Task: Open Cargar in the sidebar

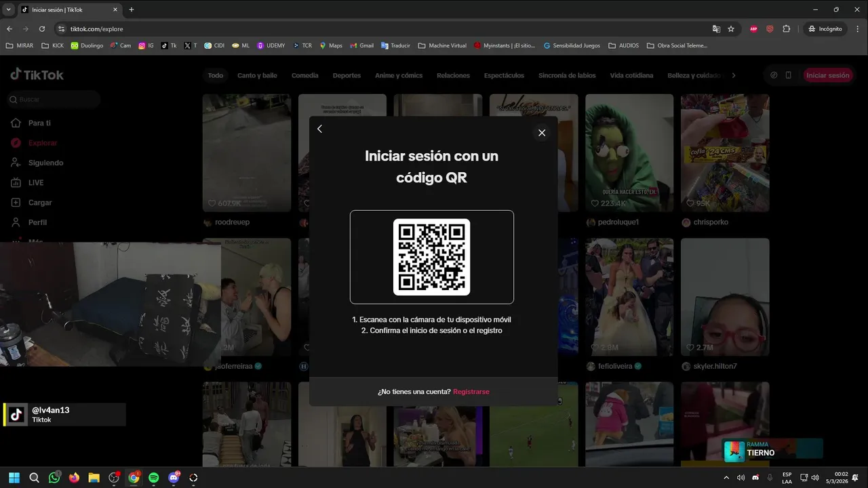Action: 40,203
